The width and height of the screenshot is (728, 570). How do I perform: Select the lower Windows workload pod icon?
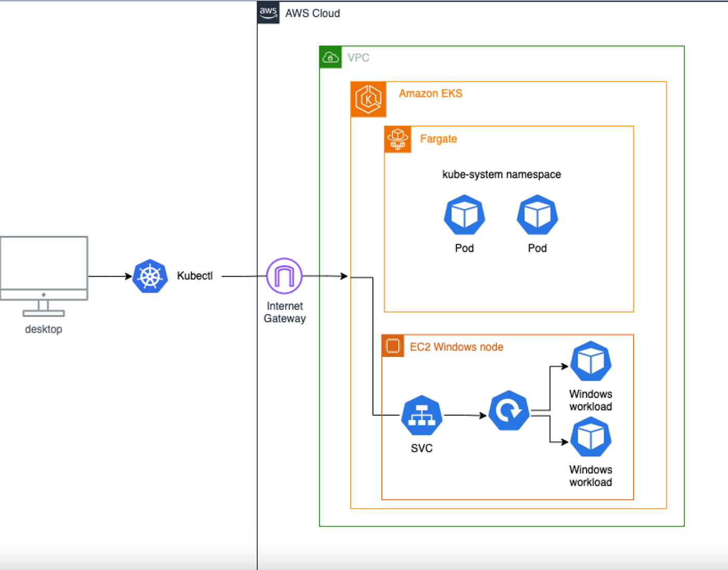coord(591,437)
